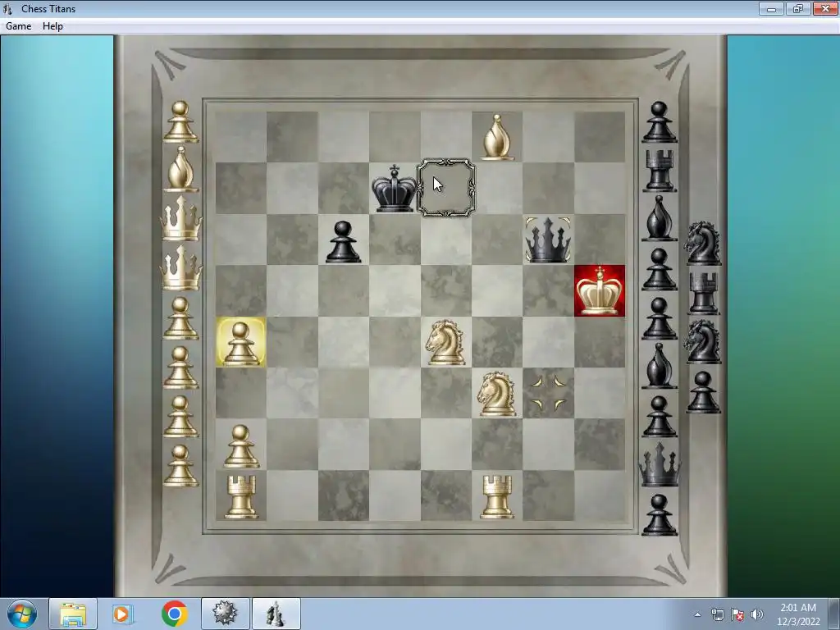
Task: Select the black queen on g6
Action: tap(548, 240)
